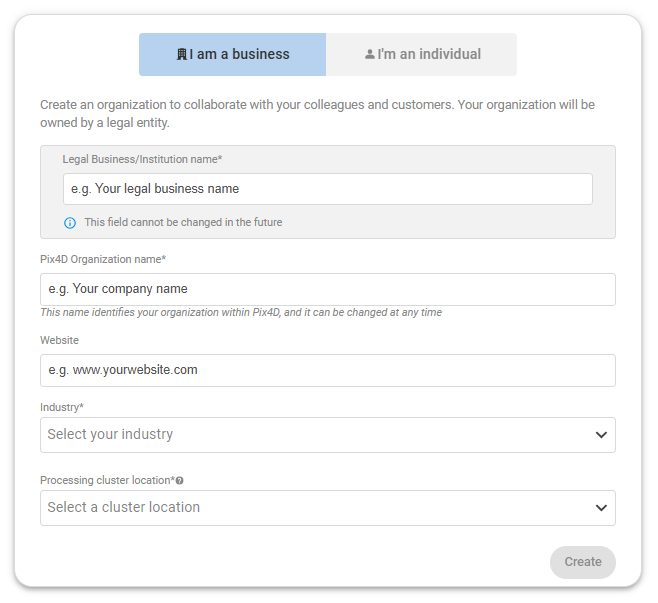Click the "This field cannot be changed" notice
Image resolution: width=658 pixels, height=603 pixels.
point(183,222)
